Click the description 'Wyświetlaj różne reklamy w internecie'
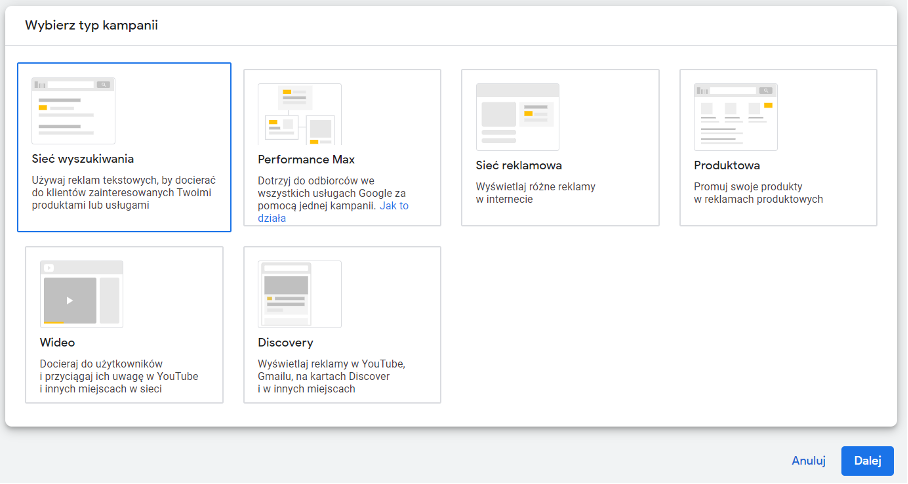Image resolution: width=908 pixels, height=484 pixels. pyautogui.click(x=536, y=193)
